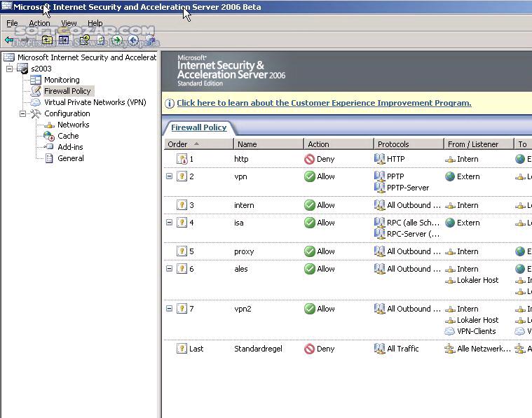Open the Action menu
532x418 pixels.
point(39,23)
